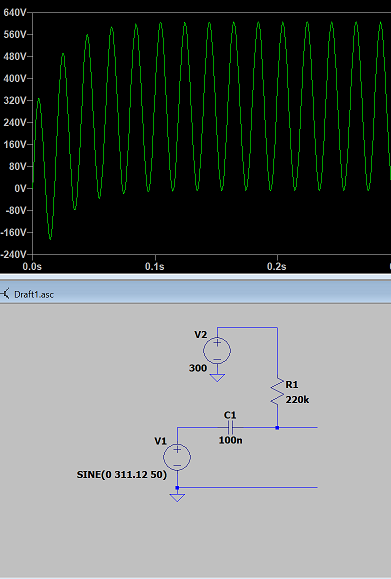Select the R1 resistor symbol
The height and width of the screenshot is (579, 391).
[x=277, y=393]
